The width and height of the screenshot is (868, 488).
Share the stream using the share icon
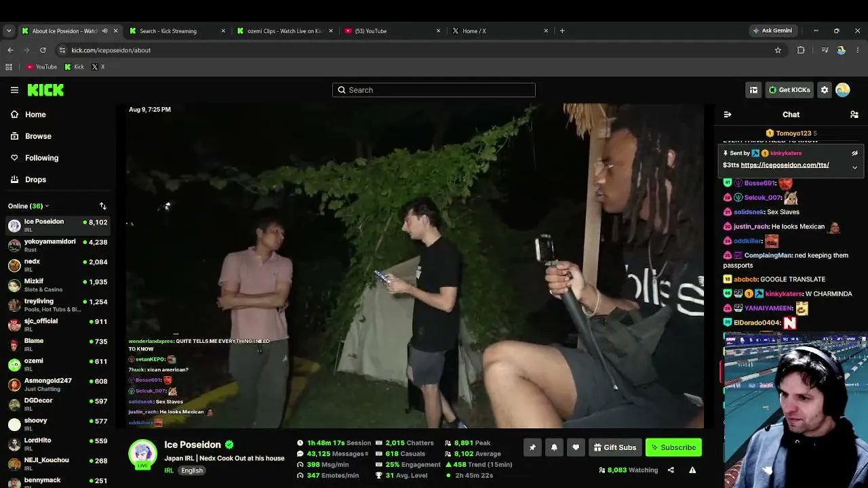click(x=671, y=470)
